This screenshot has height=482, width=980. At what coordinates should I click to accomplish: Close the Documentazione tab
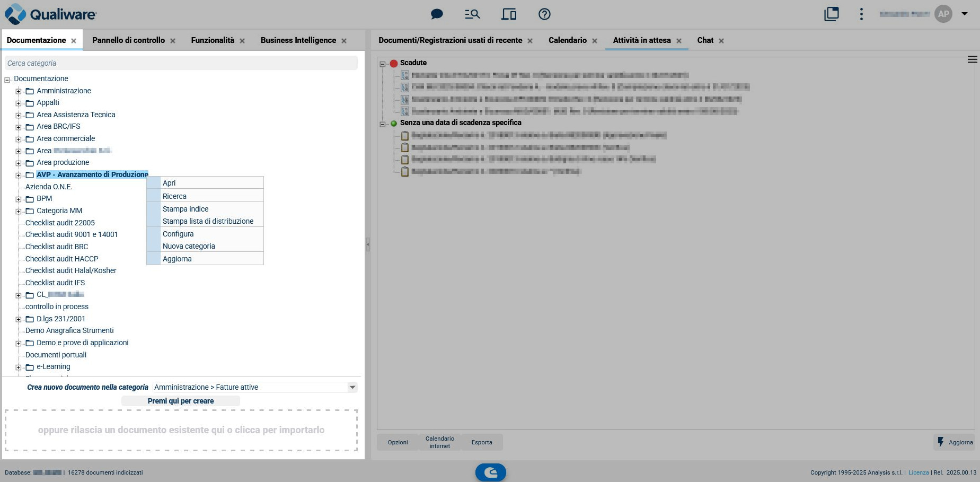pyautogui.click(x=74, y=41)
